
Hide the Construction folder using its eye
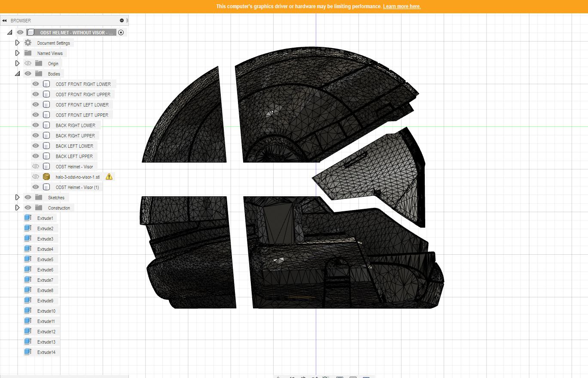pos(28,208)
